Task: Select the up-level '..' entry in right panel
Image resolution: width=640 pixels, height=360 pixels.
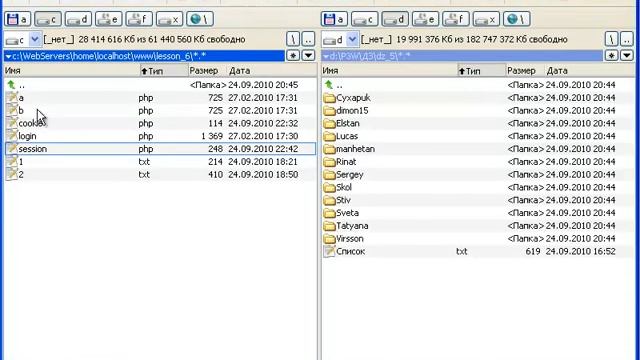Action: (478, 85)
